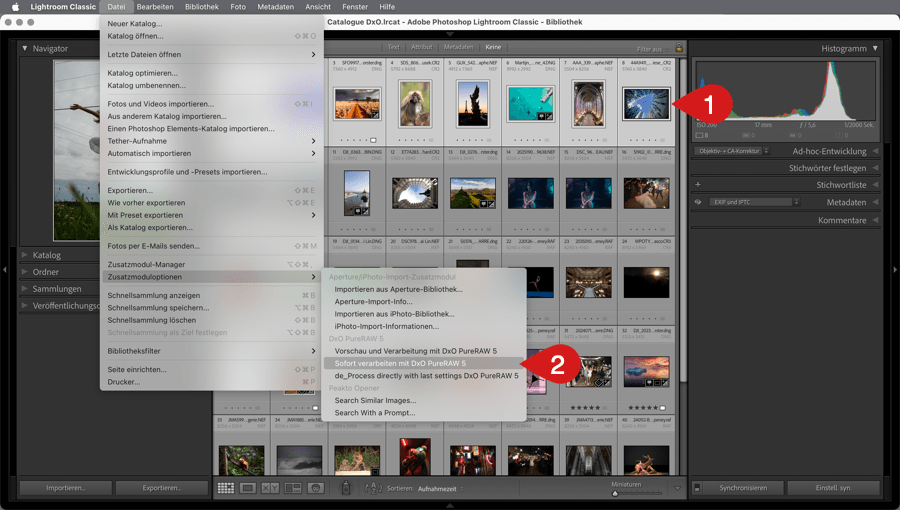Select the blue sky thumbnail number 8
The width and height of the screenshot is (900, 510).
click(x=646, y=103)
